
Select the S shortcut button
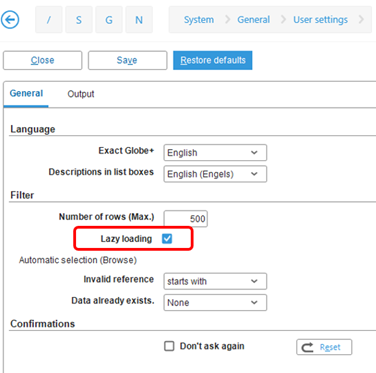[79, 20]
